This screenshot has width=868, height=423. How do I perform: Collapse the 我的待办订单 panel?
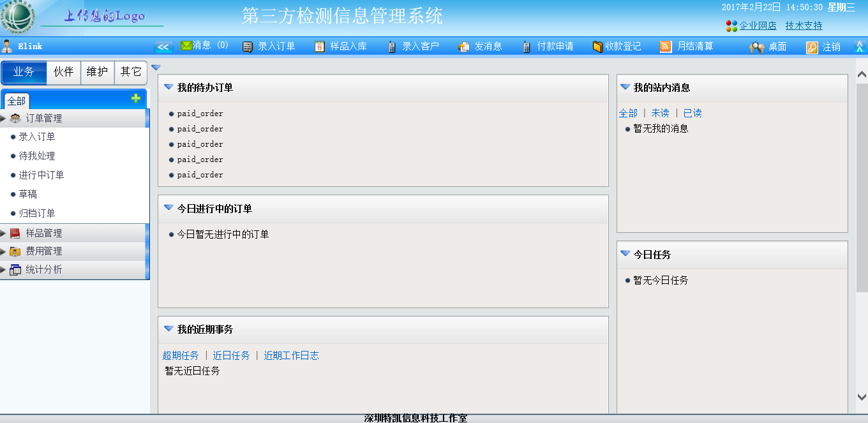[x=168, y=87]
